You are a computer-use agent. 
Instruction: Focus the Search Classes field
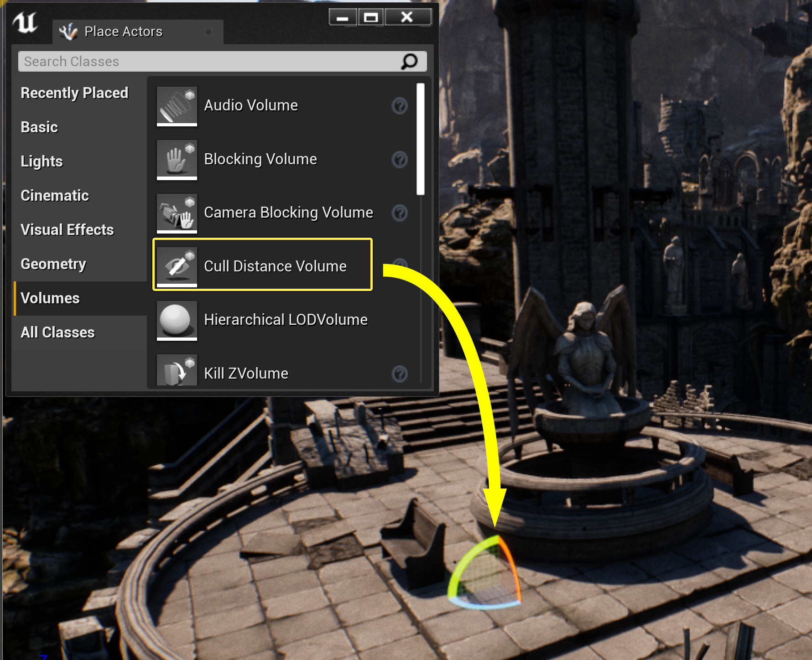click(223, 62)
